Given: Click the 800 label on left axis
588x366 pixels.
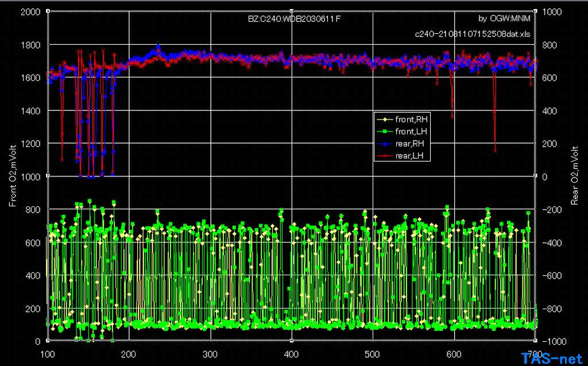Looking at the screenshot, I should click(33, 210).
